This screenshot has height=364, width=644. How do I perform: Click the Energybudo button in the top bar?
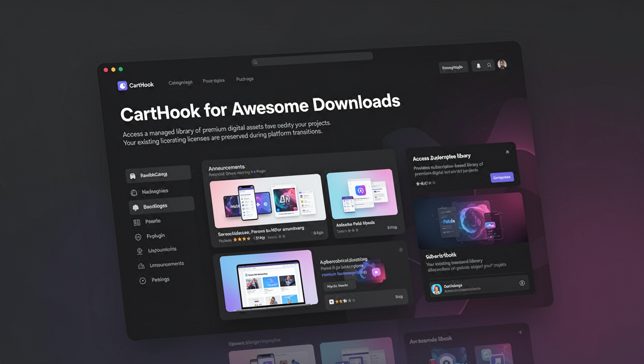453,67
